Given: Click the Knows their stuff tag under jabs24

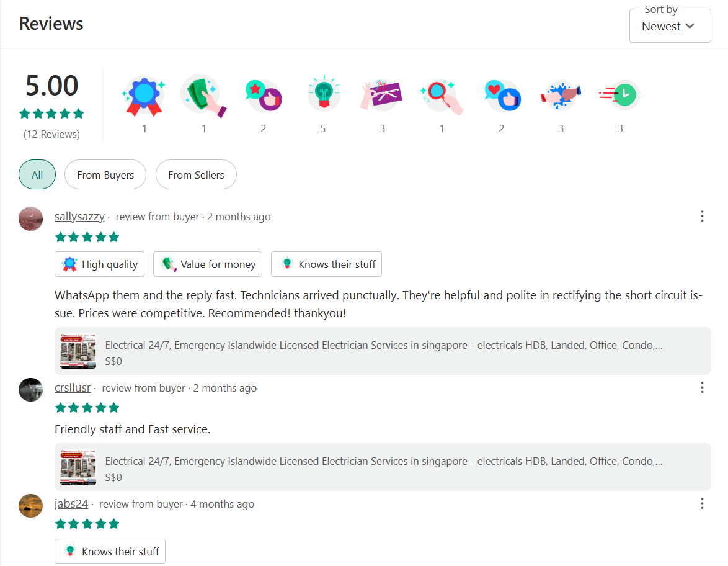Looking at the screenshot, I should coord(110,551).
